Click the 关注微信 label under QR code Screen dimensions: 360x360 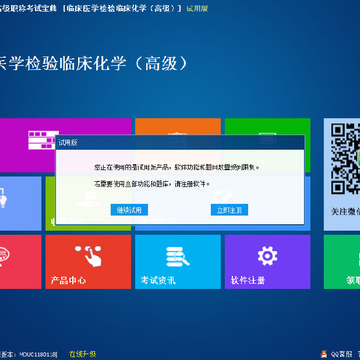click(x=345, y=212)
